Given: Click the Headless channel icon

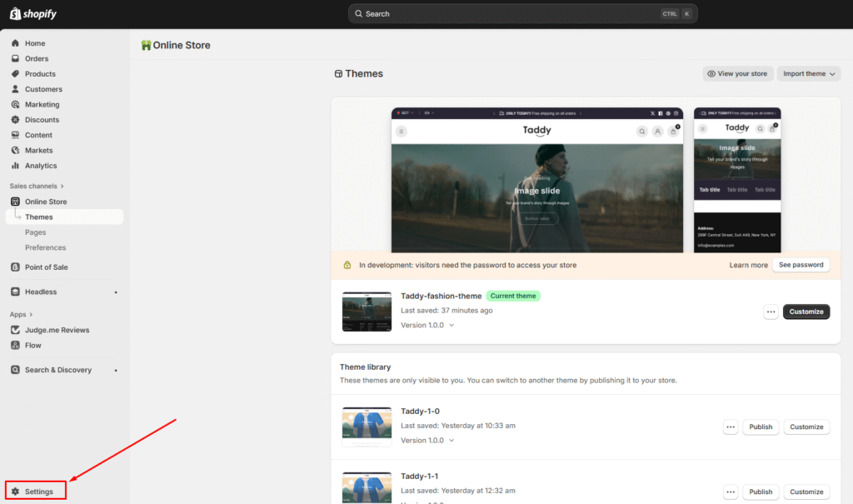Looking at the screenshot, I should coord(15,292).
